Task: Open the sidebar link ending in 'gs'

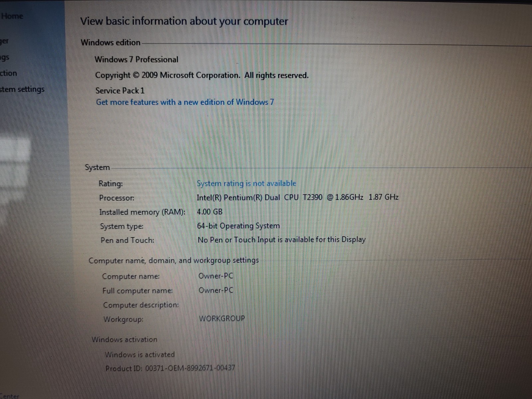Action: [x=5, y=58]
